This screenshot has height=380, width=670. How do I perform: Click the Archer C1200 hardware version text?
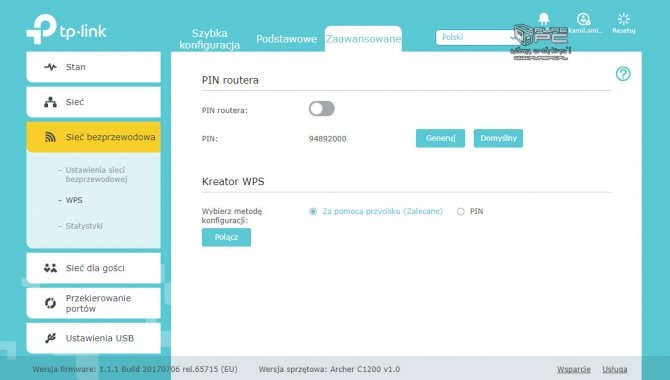[329, 369]
